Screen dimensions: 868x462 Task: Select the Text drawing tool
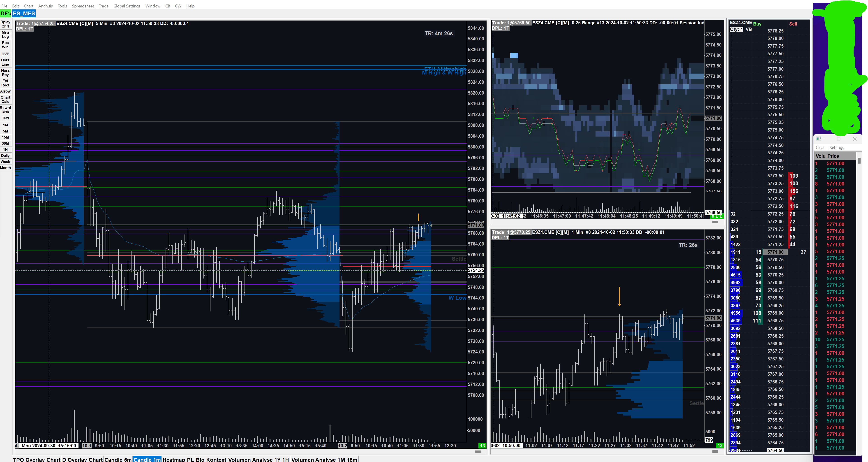[5, 118]
